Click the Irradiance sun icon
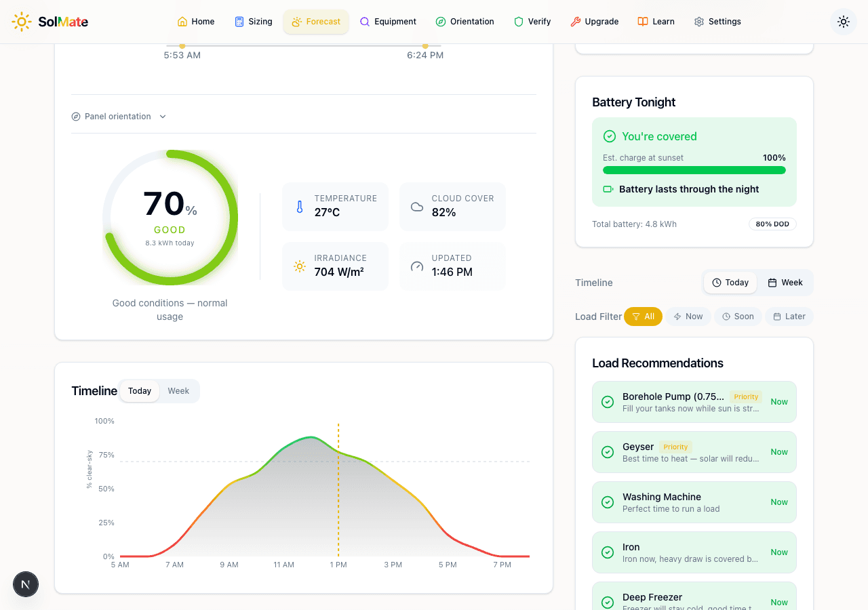The height and width of the screenshot is (610, 868). tap(299, 266)
